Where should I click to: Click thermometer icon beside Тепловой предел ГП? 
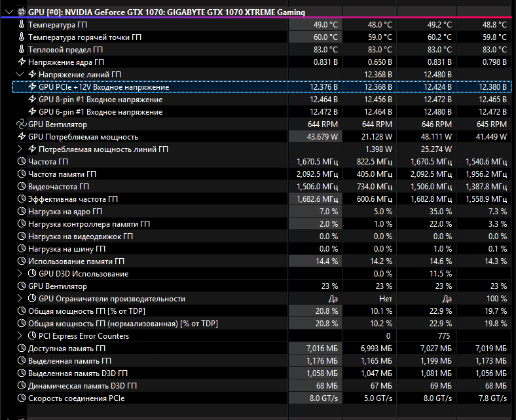[x=22, y=49]
